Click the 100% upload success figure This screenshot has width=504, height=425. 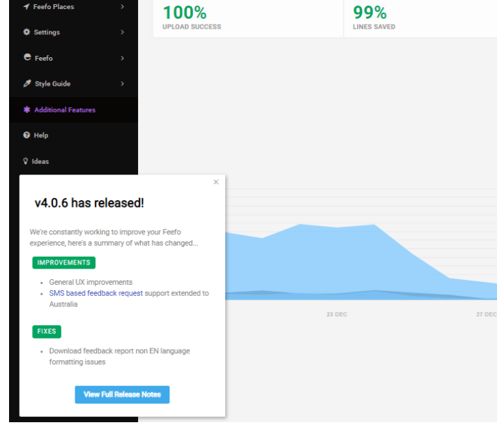tap(185, 13)
